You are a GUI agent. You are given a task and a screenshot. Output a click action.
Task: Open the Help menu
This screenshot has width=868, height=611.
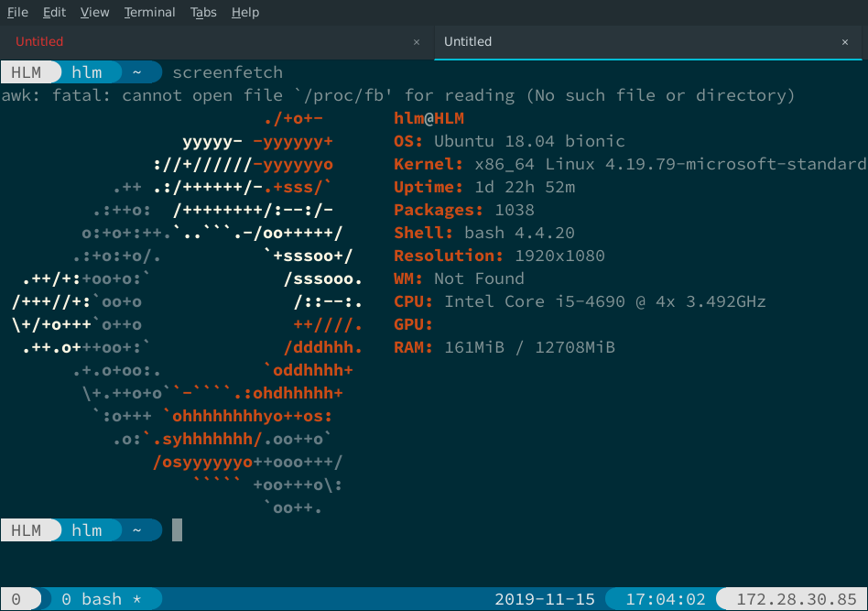tap(245, 12)
